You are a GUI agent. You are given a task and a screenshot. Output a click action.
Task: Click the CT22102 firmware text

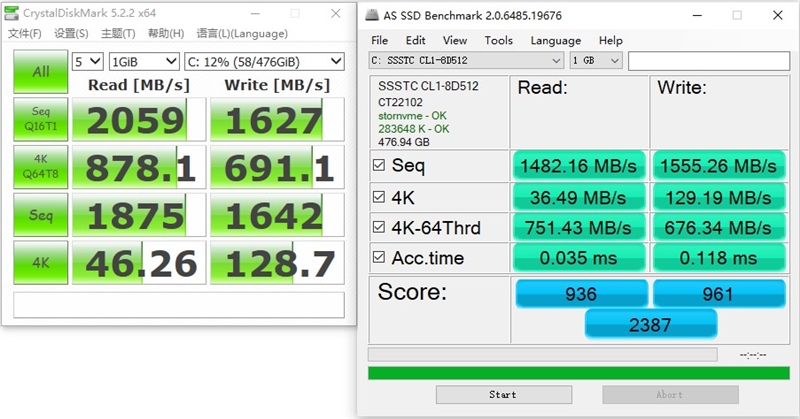(x=400, y=102)
